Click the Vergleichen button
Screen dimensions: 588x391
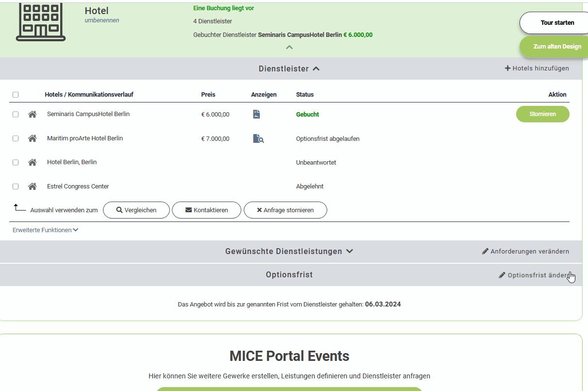point(136,210)
